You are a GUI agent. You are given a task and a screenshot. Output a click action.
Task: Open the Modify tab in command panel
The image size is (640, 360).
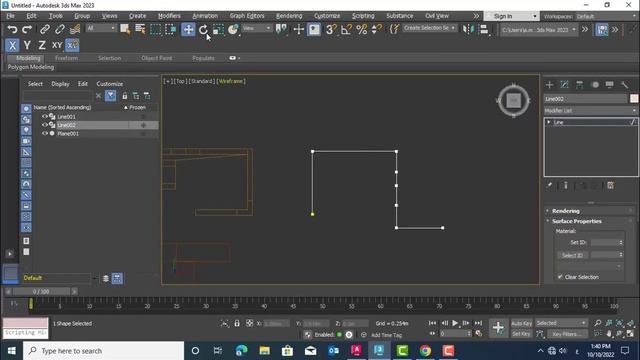[x=564, y=84]
